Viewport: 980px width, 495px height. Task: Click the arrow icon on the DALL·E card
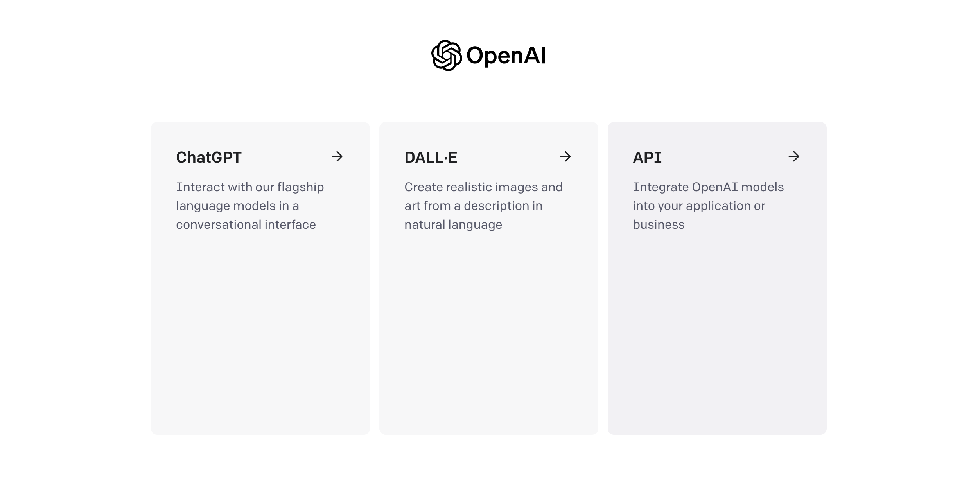[565, 157]
